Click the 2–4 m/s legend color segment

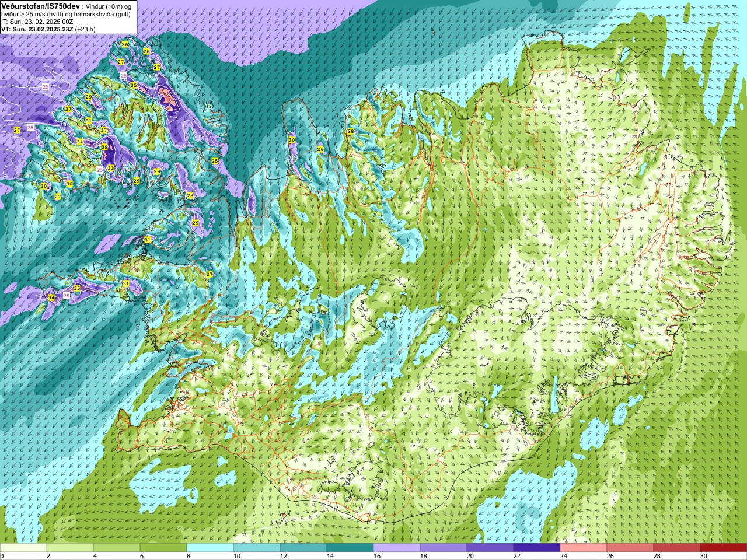tap(70, 547)
